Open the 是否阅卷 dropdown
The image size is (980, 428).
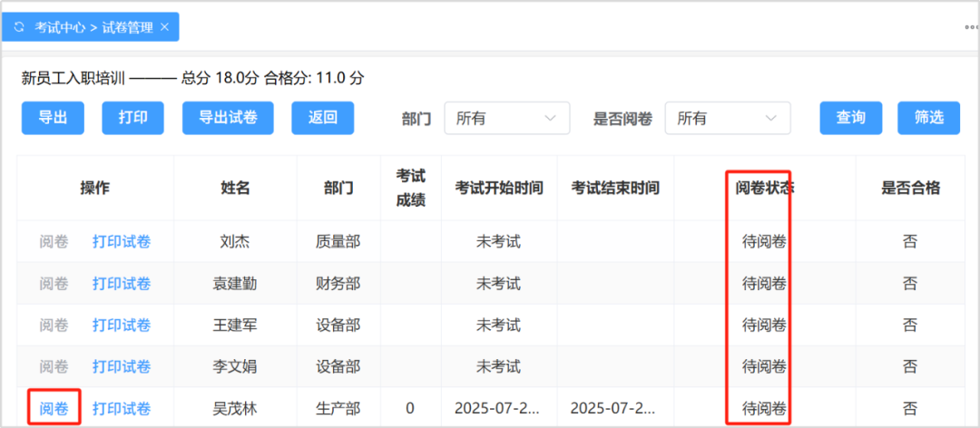click(728, 118)
